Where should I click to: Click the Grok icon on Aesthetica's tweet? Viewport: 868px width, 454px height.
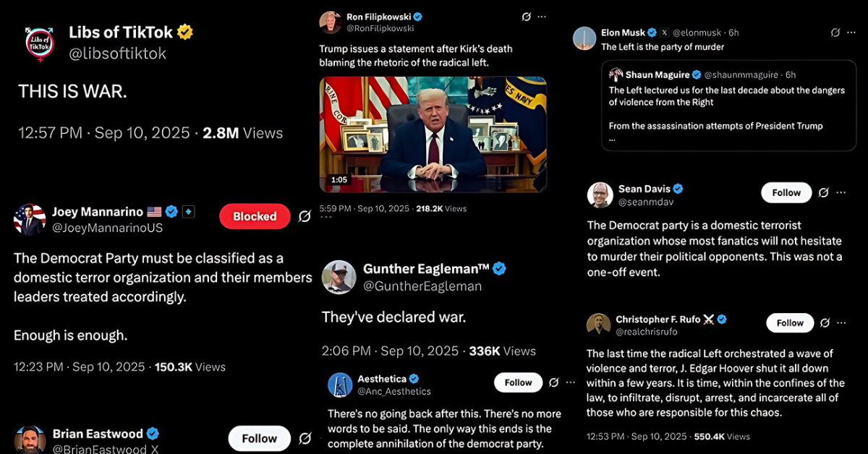click(x=554, y=382)
